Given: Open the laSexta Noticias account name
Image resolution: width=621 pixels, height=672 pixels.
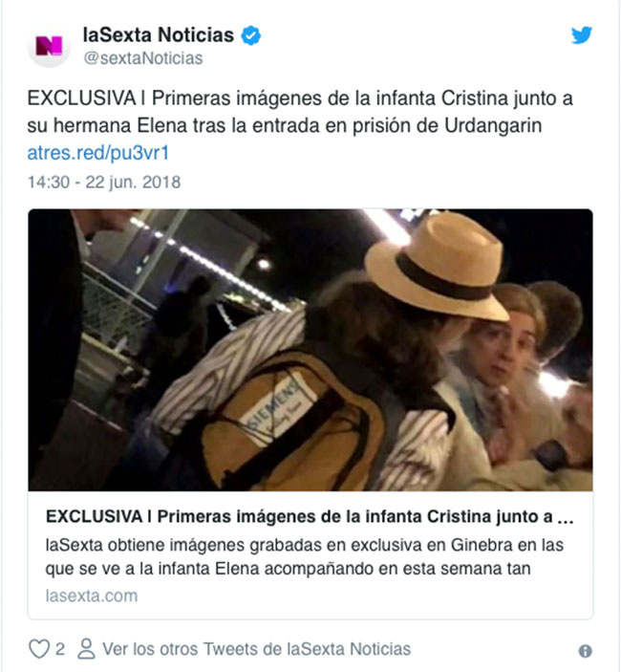Looking at the screenshot, I should [x=159, y=34].
